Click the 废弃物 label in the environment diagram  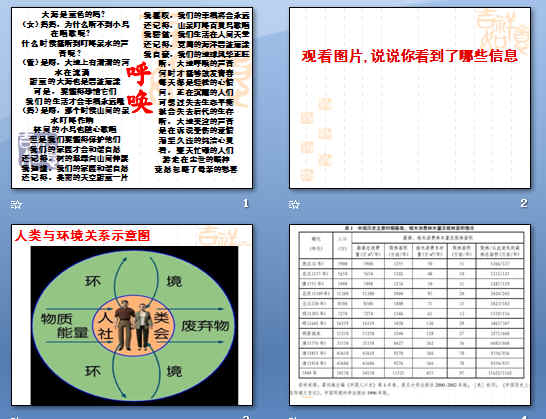point(205,326)
